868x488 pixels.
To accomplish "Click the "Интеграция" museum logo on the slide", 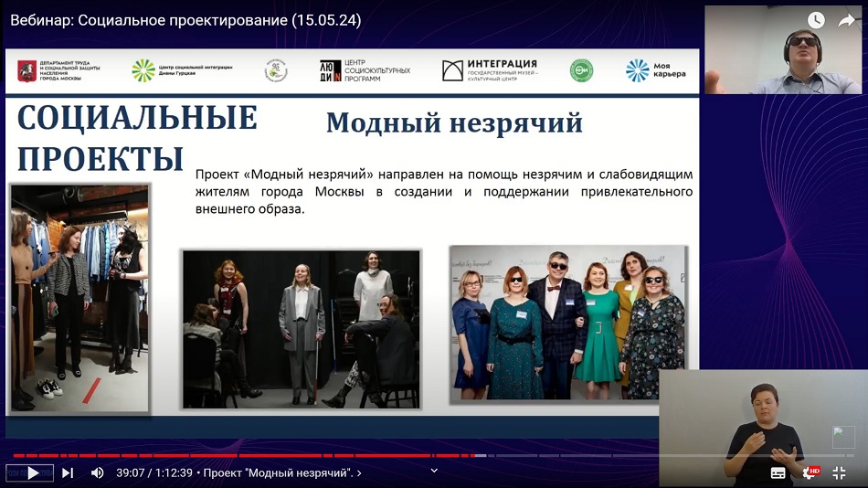I will pyautogui.click(x=491, y=70).
